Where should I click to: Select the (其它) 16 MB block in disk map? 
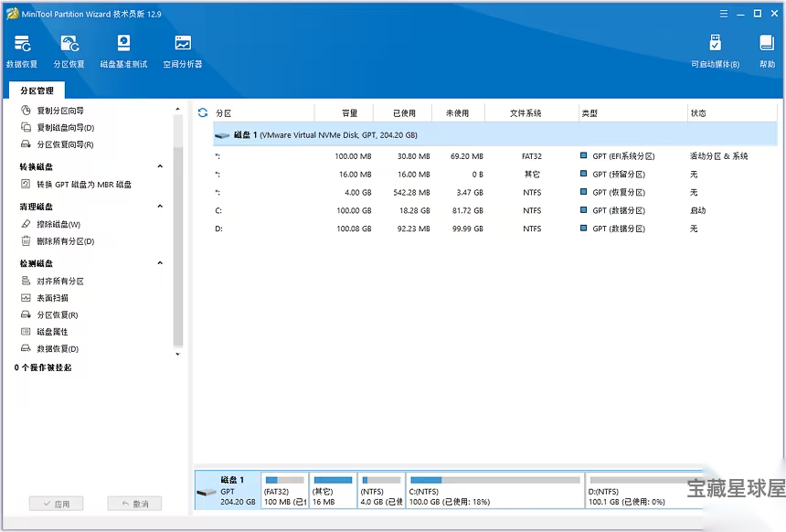333,490
